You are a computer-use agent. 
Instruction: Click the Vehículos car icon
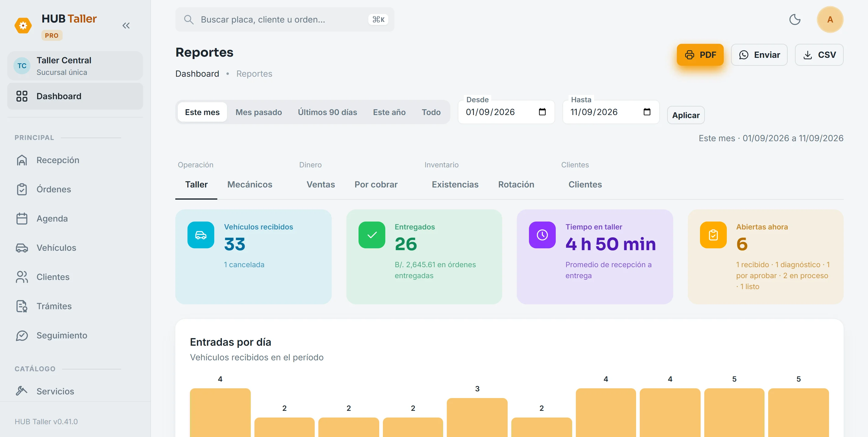coord(22,248)
